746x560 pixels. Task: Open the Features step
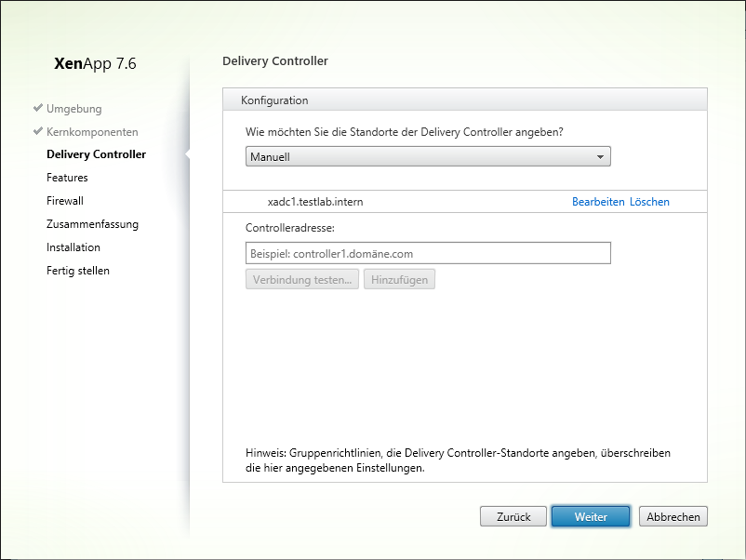pos(67,178)
